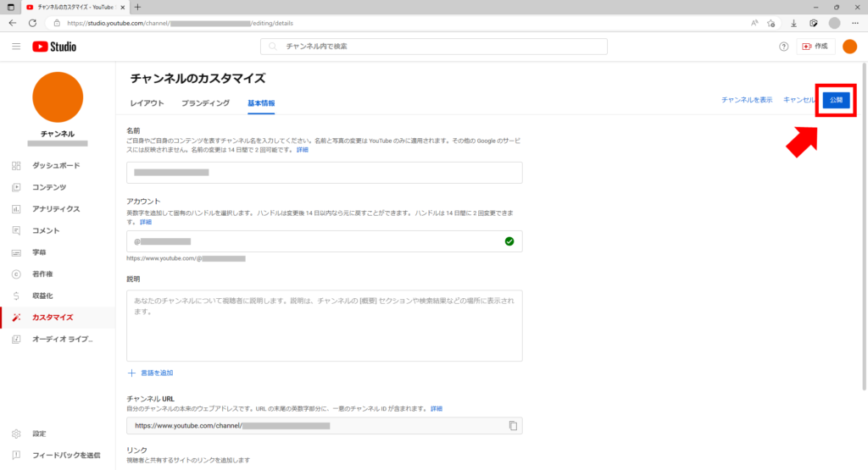Open 著作権 in the sidebar
Viewport: 868px width, 470px height.
tap(42, 274)
